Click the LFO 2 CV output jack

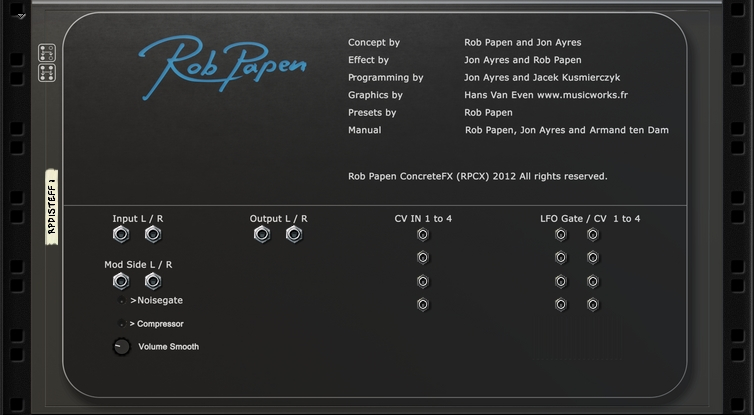coord(593,258)
